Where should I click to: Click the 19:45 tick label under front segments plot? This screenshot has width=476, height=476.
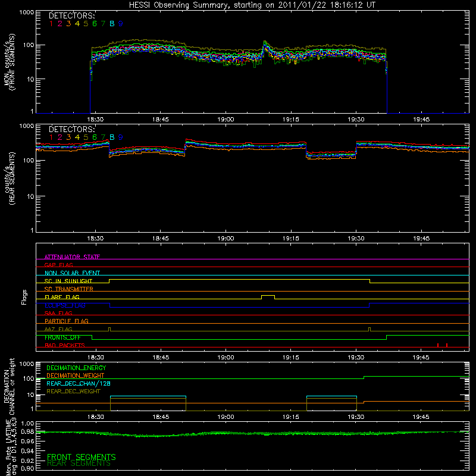(421, 120)
